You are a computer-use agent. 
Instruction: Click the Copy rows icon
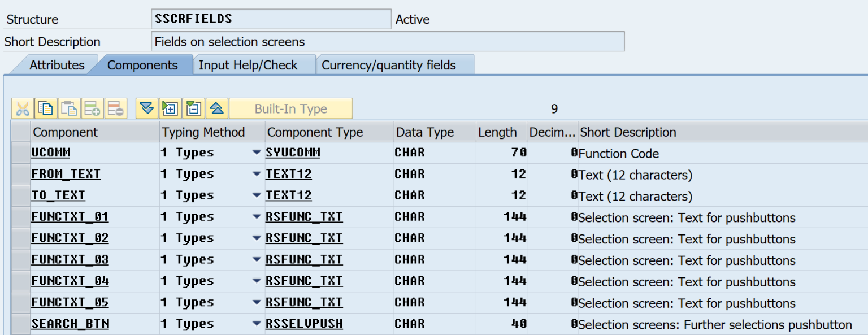coord(46,108)
